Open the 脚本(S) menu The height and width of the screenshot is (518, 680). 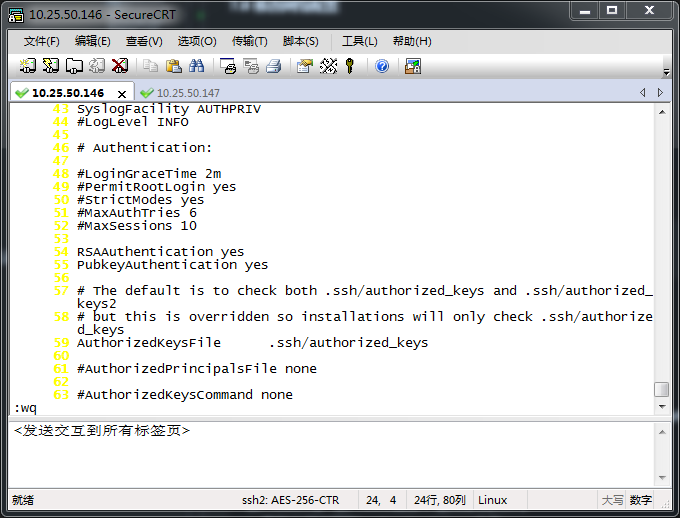coord(300,41)
